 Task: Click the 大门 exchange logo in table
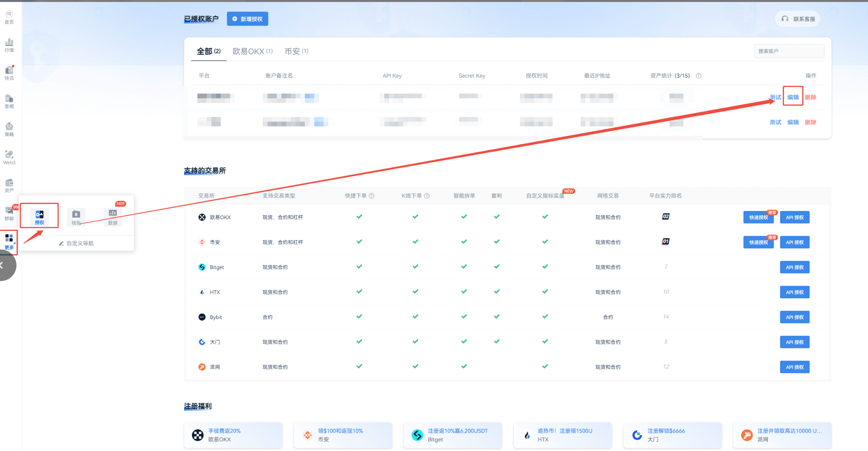pyautogui.click(x=202, y=342)
